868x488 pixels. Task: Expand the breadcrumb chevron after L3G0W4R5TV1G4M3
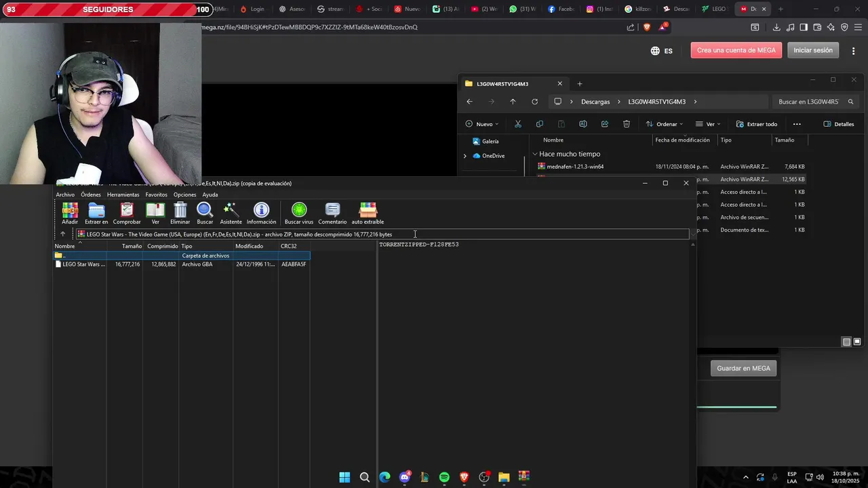(695, 102)
